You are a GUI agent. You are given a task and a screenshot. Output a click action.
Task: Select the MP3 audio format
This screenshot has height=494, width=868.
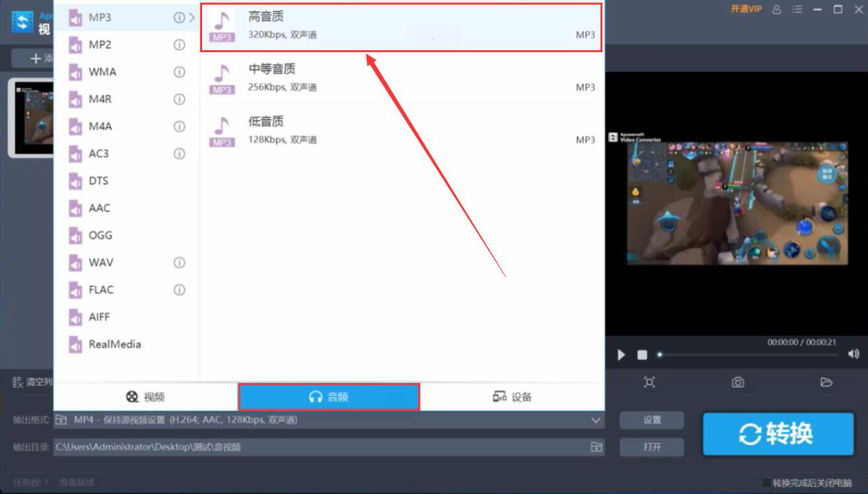126,18
